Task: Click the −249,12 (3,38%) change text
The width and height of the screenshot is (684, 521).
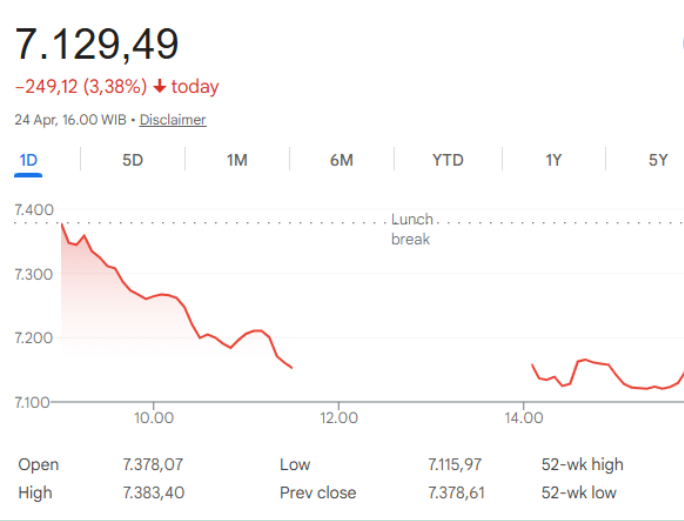Action: (81, 87)
